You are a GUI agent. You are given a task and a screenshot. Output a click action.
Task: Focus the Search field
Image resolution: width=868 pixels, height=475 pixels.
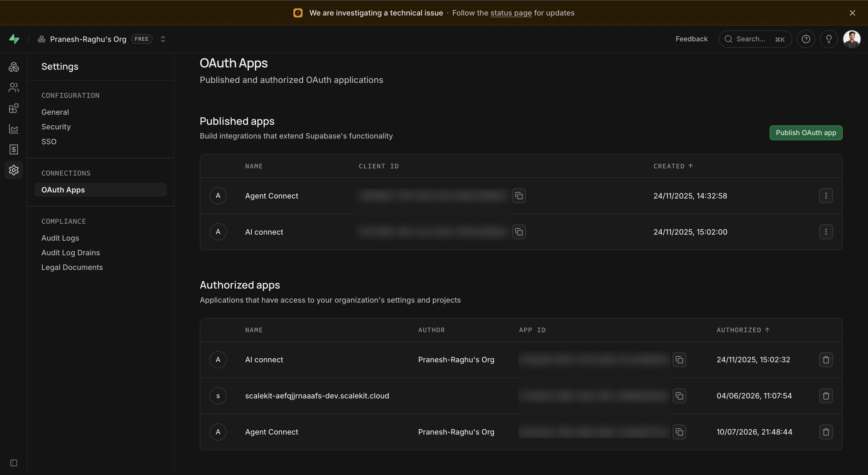click(x=755, y=39)
